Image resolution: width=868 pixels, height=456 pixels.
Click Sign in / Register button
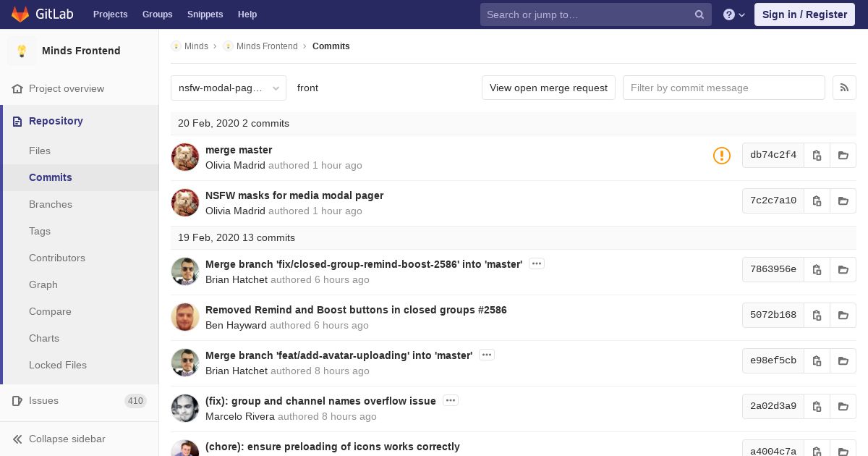(x=804, y=14)
